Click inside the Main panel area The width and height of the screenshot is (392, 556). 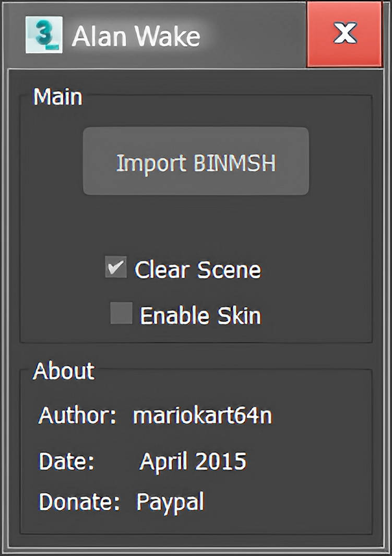tap(196, 224)
